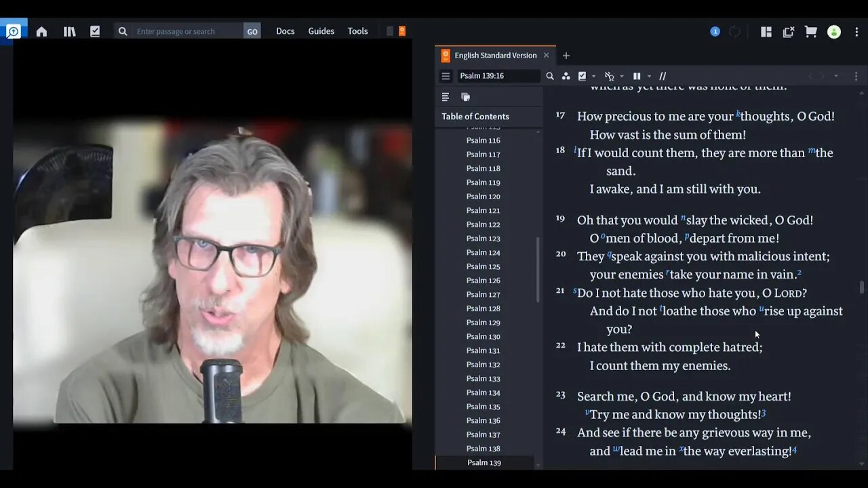This screenshot has height=488, width=868.
Task: Open footnote 3 after 'know my thoughts'
Action: click(x=764, y=413)
